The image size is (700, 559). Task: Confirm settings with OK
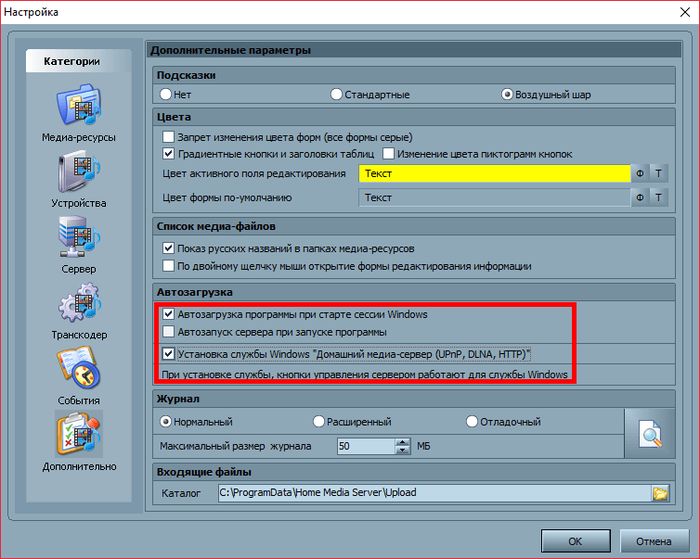(x=575, y=541)
